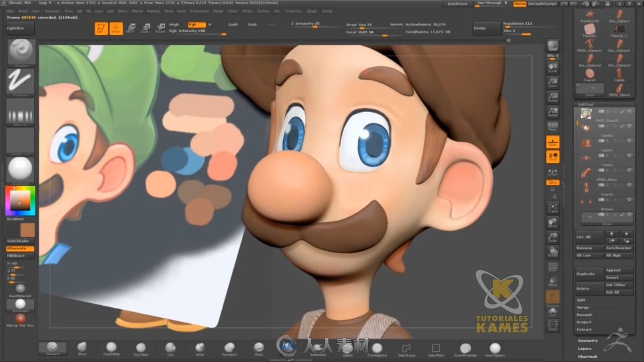
Task: Select the Rotate transform icon in top shelf
Action: (x=160, y=28)
